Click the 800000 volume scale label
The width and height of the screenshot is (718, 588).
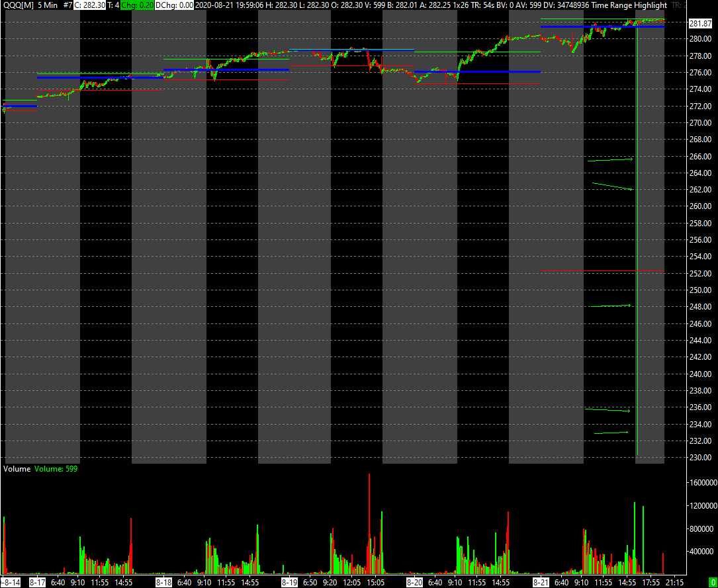point(703,528)
